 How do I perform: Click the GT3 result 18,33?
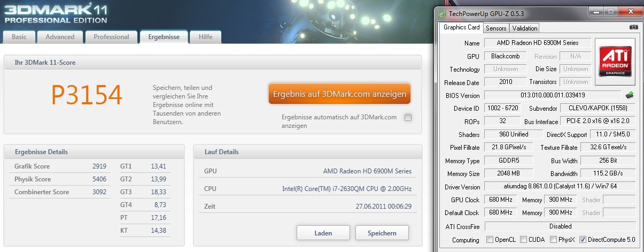pyautogui.click(x=159, y=192)
